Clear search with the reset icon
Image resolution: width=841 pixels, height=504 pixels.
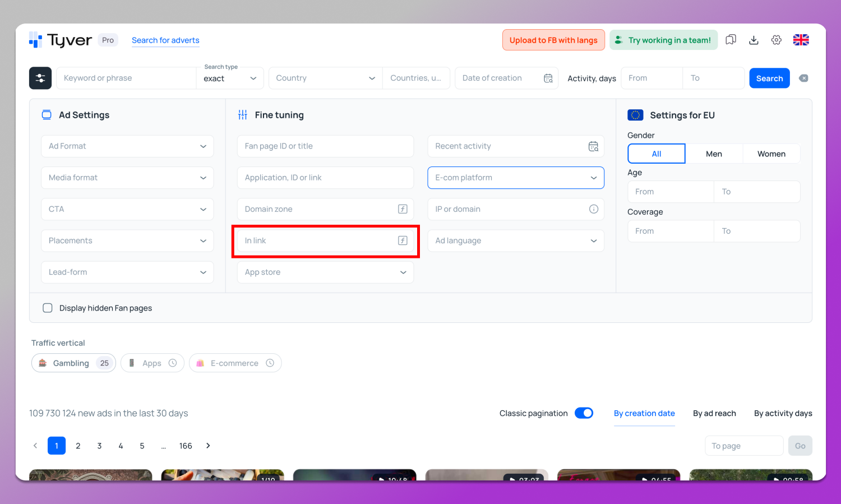point(803,78)
